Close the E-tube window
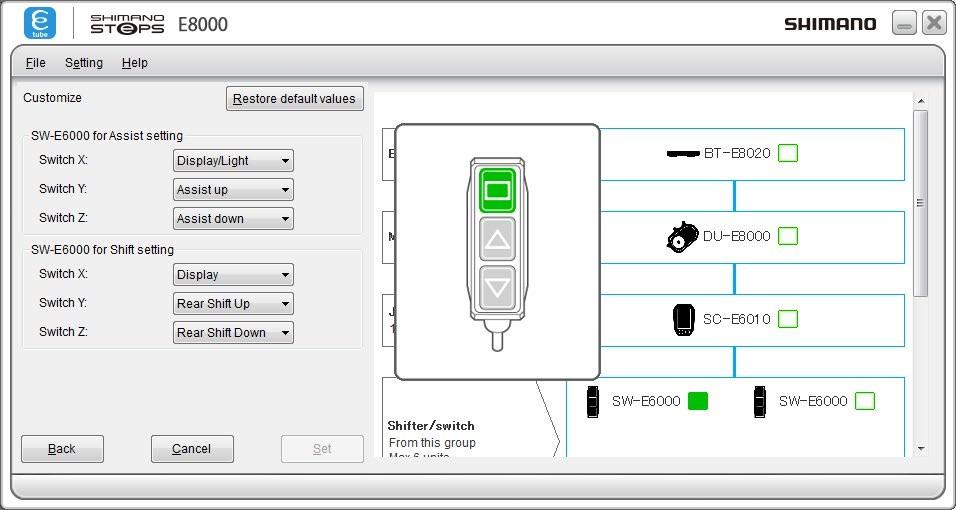The width and height of the screenshot is (956, 510). 934,23
